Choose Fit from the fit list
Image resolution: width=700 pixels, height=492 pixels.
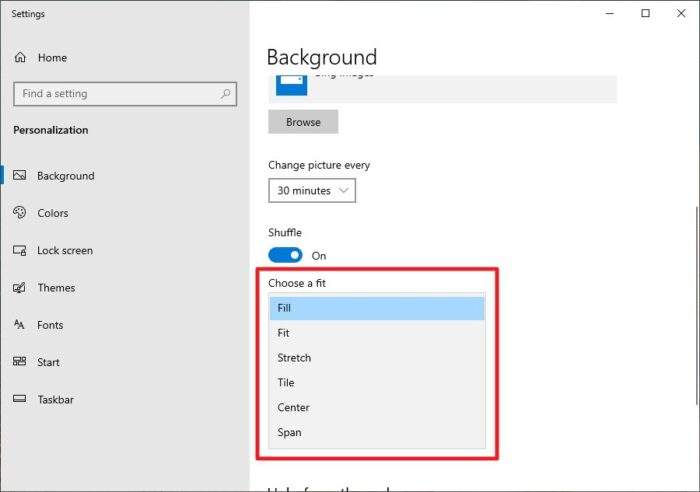(377, 333)
